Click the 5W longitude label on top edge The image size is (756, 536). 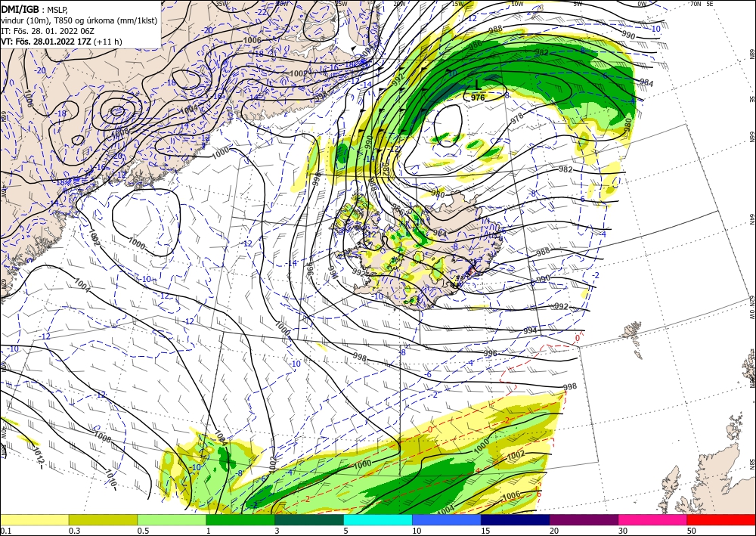click(578, 4)
